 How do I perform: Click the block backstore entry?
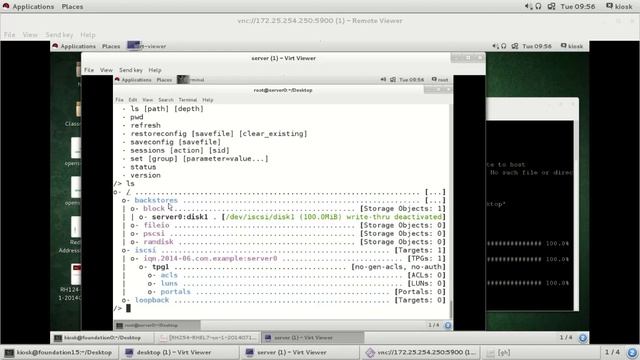(154, 209)
